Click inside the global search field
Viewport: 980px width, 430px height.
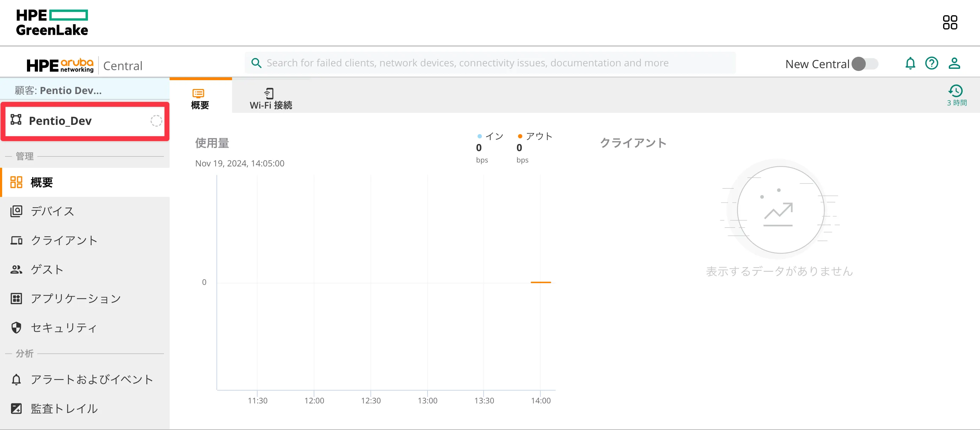[490, 63]
